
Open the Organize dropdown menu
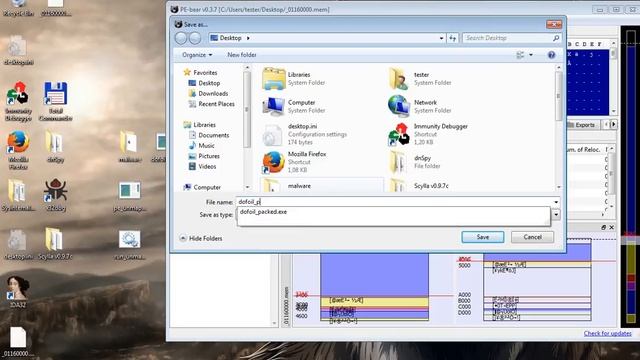[x=197, y=55]
